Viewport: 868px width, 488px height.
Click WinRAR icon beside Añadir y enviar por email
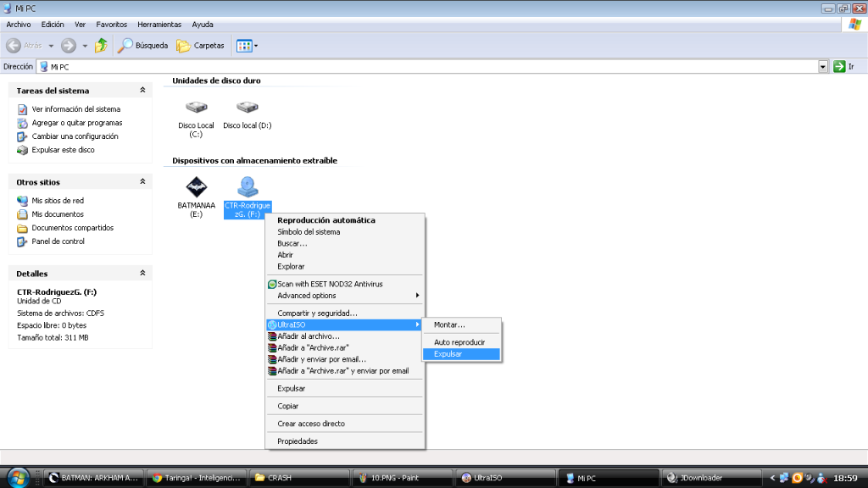(x=272, y=359)
